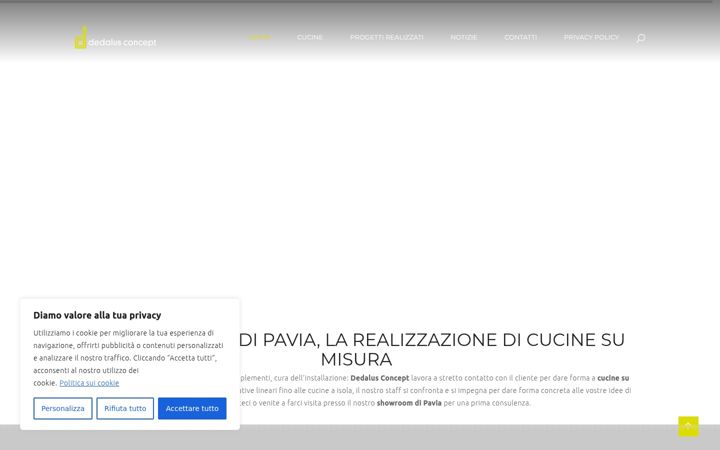Open the Cucine menu item
The width and height of the screenshot is (720, 450).
[309, 37]
